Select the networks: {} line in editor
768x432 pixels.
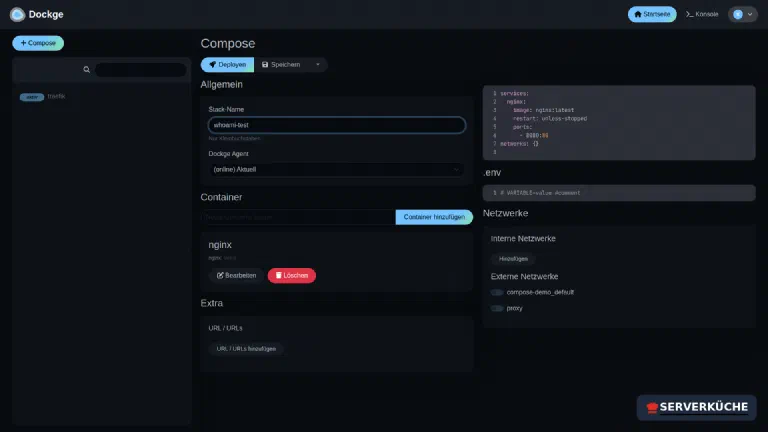point(519,144)
